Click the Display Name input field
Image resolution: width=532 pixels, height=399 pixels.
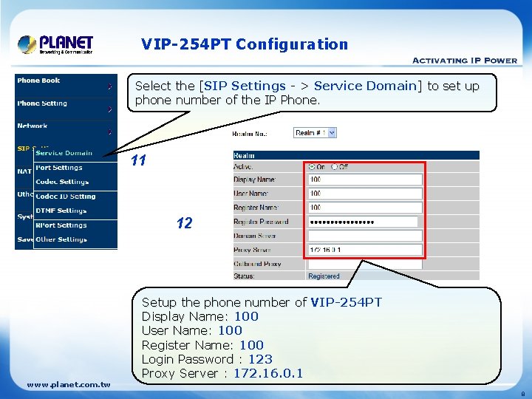click(365, 180)
